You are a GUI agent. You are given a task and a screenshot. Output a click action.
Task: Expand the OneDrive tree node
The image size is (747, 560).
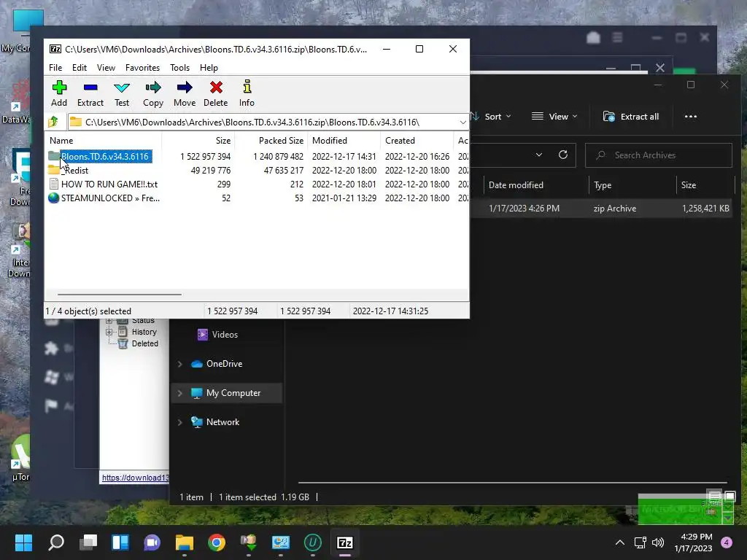coord(179,364)
